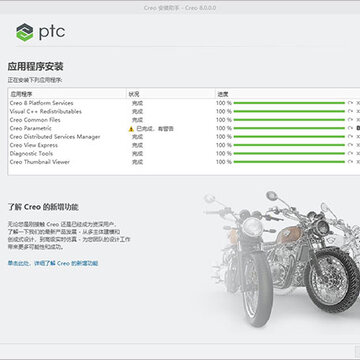Click the restart icon for Creo View Express
Viewport: 360px width, 360px height.
tap(350, 145)
